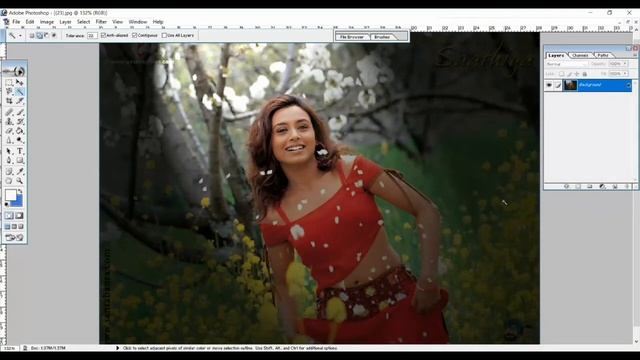The height and width of the screenshot is (360, 640).
Task: Select the Blur tool
Action: pyautogui.click(x=9, y=140)
